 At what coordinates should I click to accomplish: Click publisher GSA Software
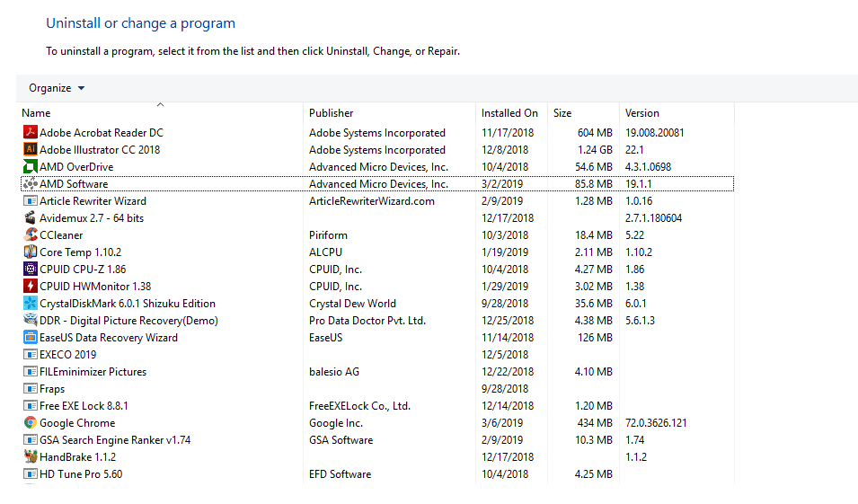tap(341, 440)
